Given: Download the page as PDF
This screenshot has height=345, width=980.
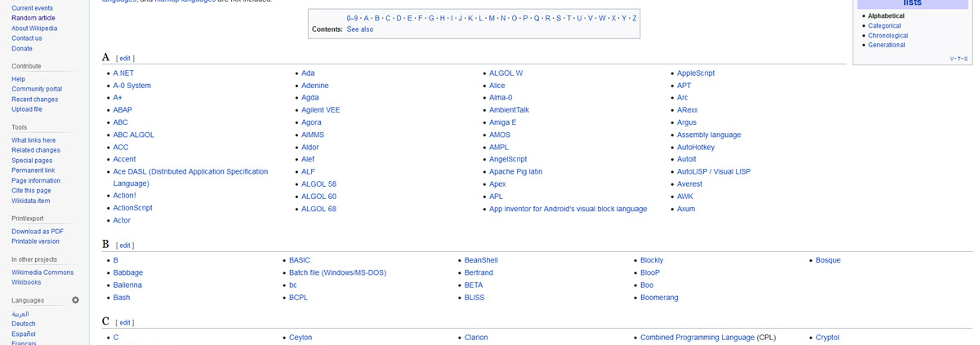Looking at the screenshot, I should click(38, 232).
